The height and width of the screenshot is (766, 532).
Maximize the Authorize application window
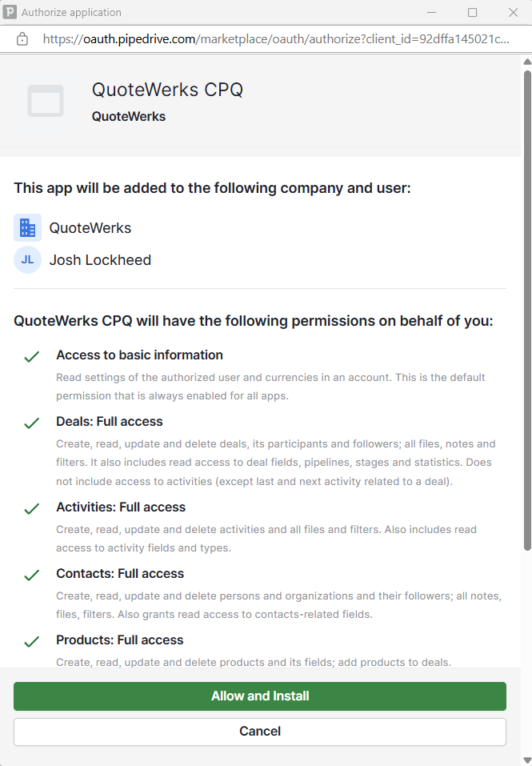point(473,12)
